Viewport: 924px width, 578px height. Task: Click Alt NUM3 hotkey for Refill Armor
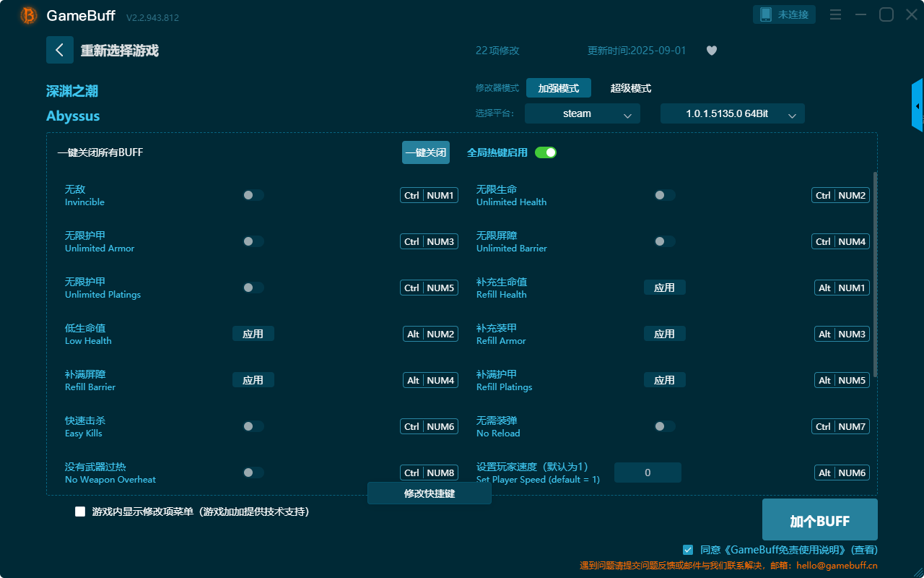pyautogui.click(x=842, y=334)
